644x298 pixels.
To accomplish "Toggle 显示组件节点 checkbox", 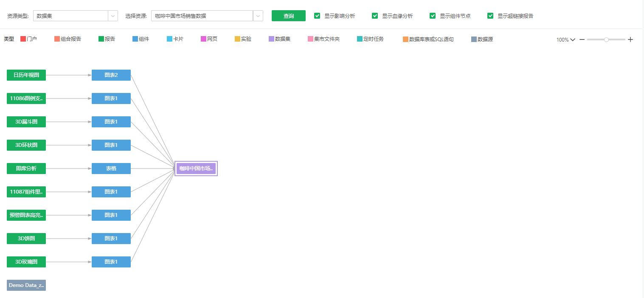I will coord(433,16).
